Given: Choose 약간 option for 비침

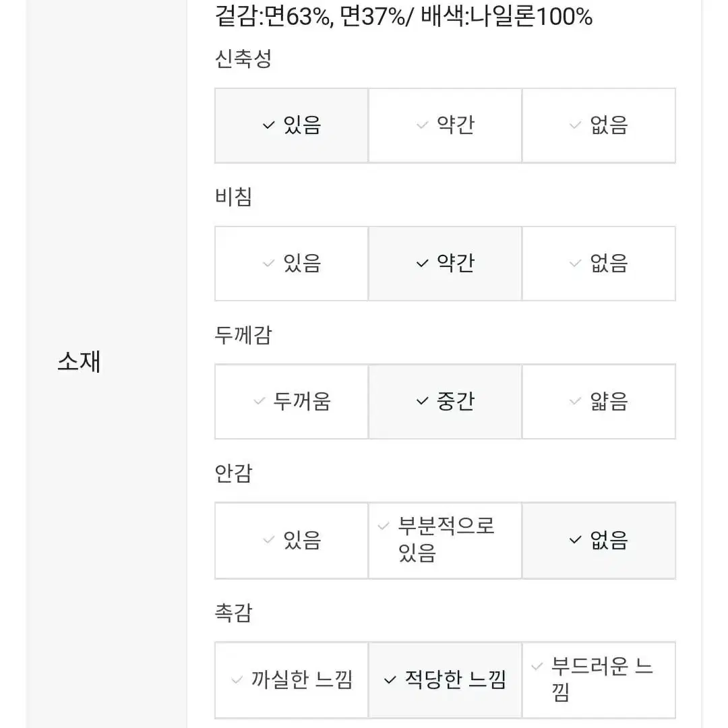Looking at the screenshot, I should [x=446, y=264].
